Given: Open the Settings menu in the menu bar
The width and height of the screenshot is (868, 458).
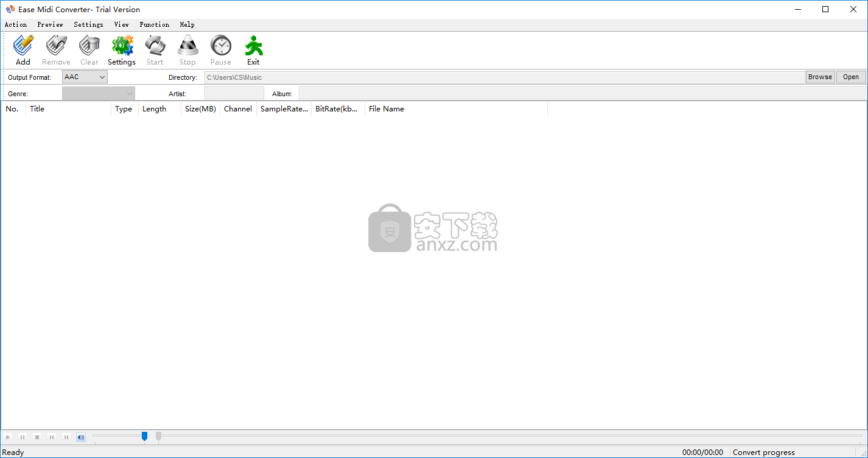Looking at the screenshot, I should pyautogui.click(x=88, y=24).
